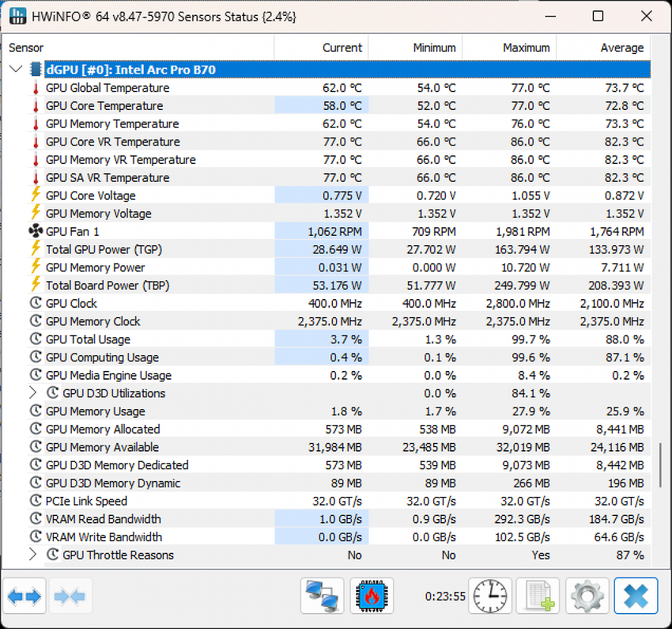Click the 88.0 % average total usage
672x629 pixels.
[625, 339]
